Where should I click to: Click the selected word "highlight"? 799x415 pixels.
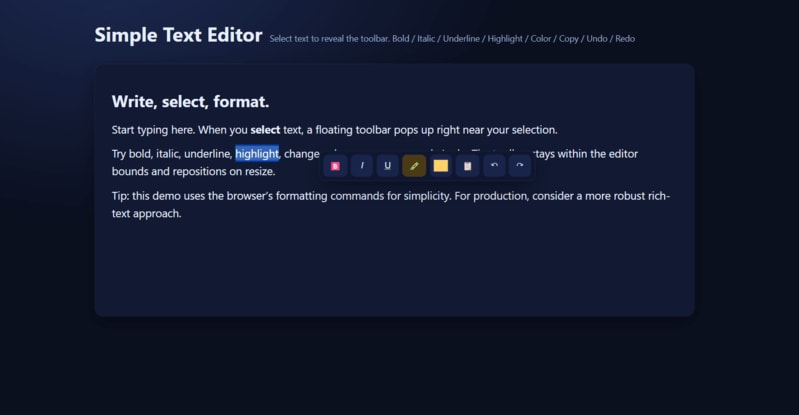257,153
